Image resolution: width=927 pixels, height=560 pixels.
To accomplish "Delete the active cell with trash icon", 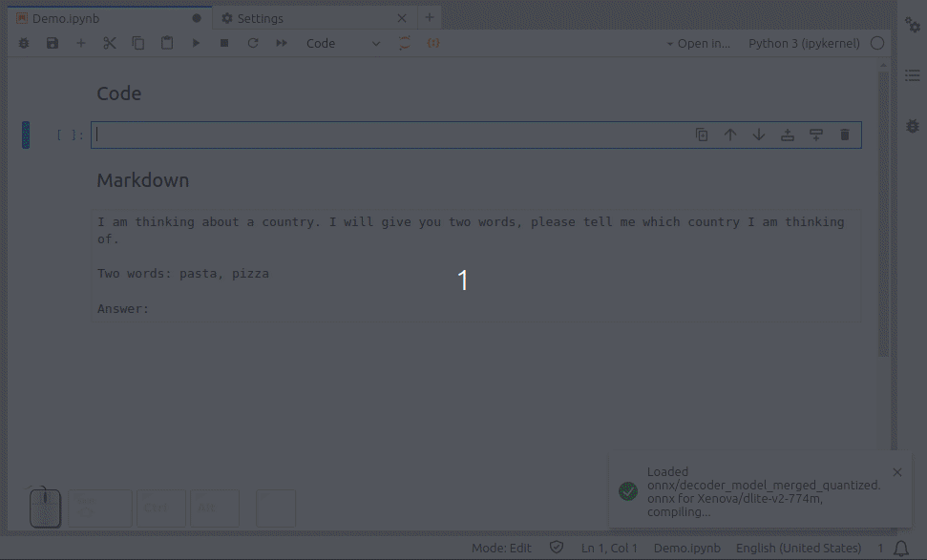I will [845, 135].
